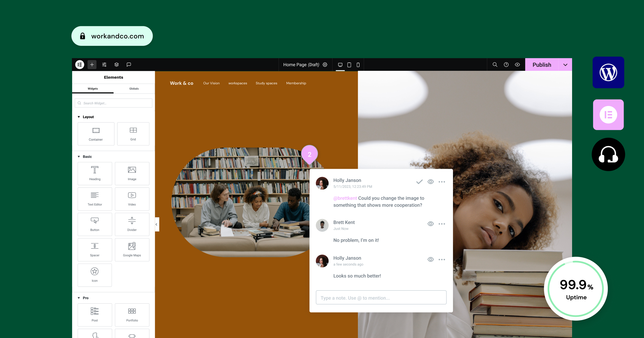Select the Heading basic widget
The image size is (644, 338).
pos(94,172)
